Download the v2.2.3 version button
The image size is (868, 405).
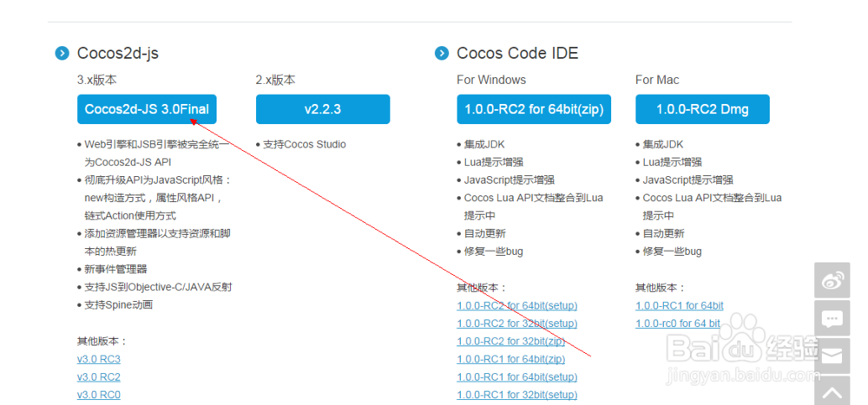point(323,109)
